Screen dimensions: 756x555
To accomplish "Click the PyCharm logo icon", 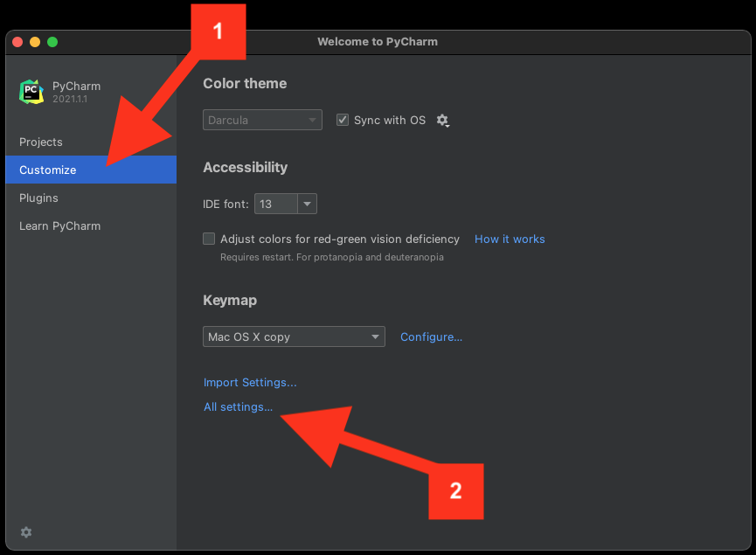I will pyautogui.click(x=31, y=92).
